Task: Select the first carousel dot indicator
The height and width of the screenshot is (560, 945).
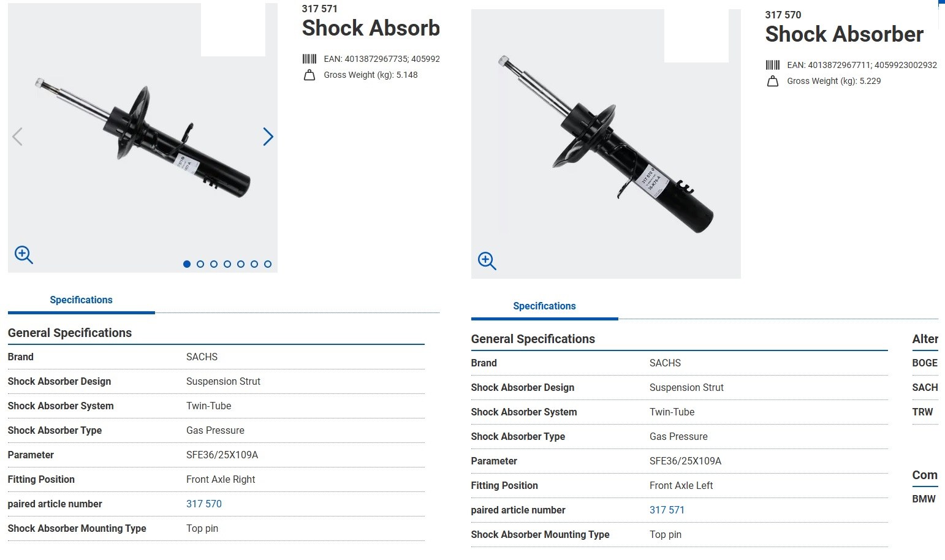Action: (187, 264)
